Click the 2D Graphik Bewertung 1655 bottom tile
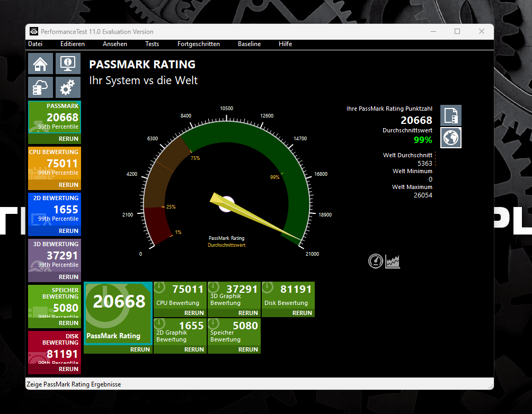532x414 pixels. (180, 331)
